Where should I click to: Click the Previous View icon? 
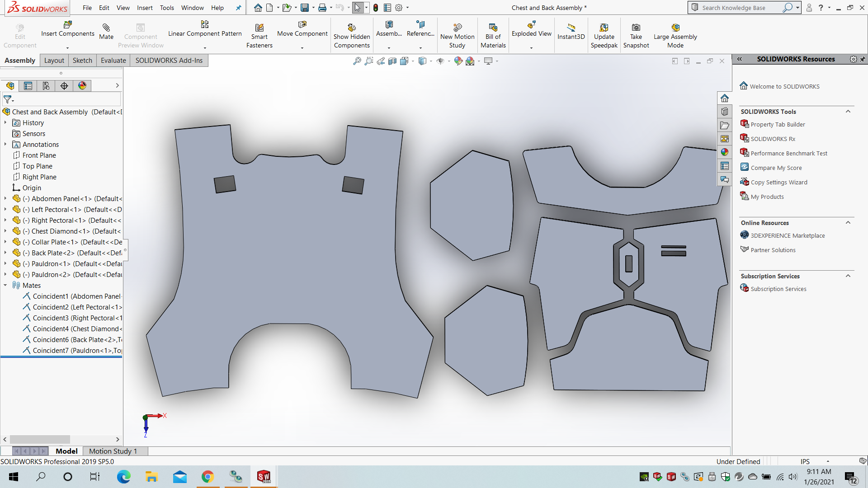(x=381, y=61)
